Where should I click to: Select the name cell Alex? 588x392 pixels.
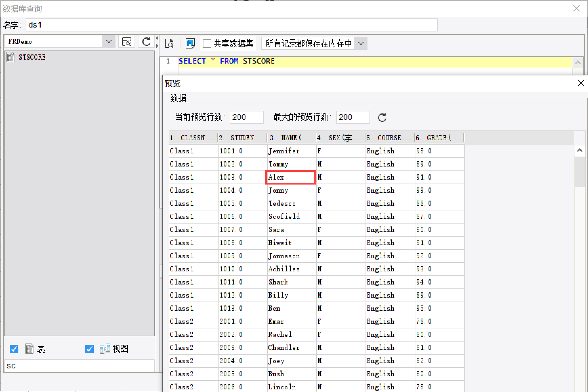292,177
